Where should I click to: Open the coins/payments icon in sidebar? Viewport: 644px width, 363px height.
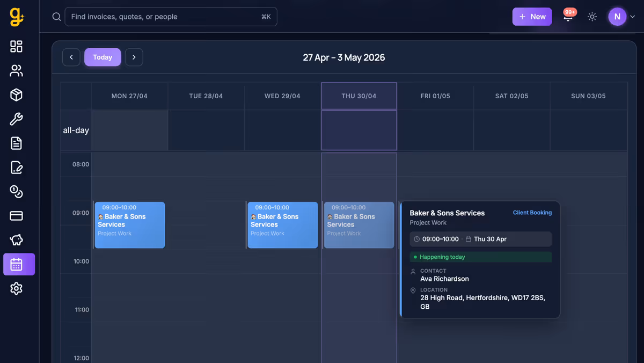tap(17, 192)
